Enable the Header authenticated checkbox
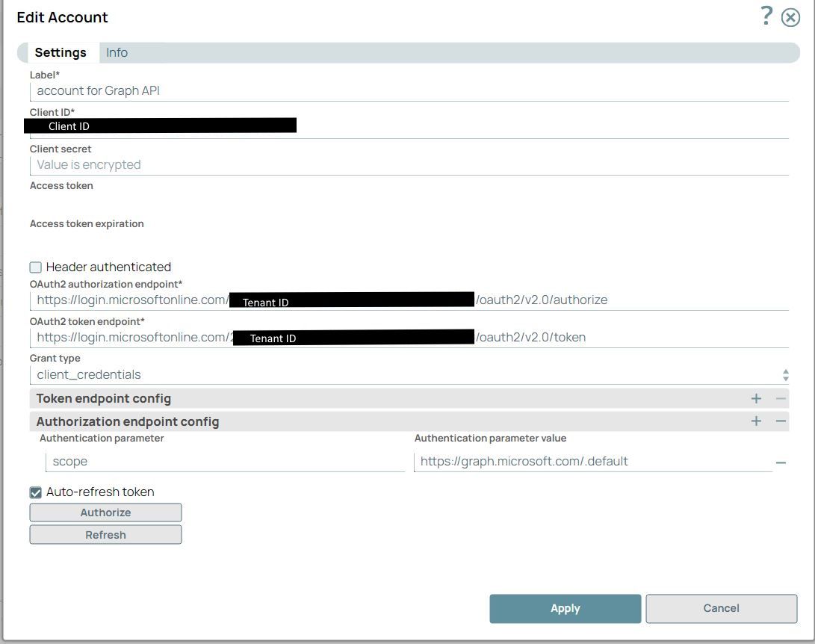The image size is (815, 644). click(x=34, y=267)
